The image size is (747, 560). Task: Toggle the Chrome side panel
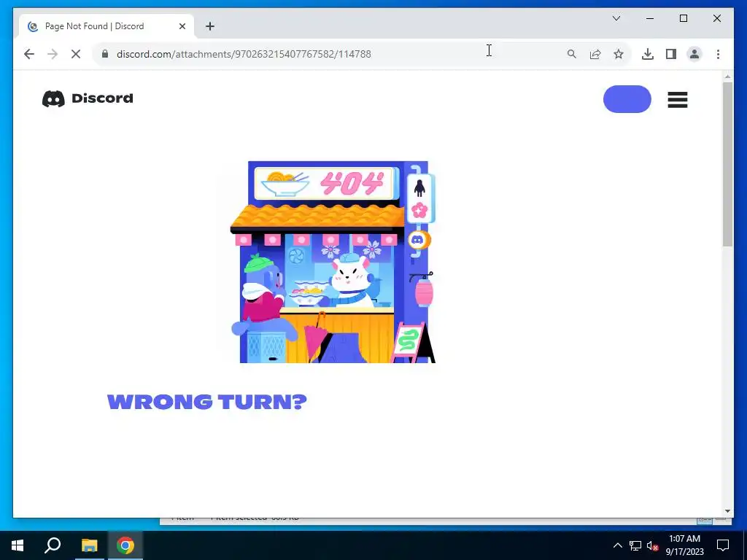tap(671, 54)
